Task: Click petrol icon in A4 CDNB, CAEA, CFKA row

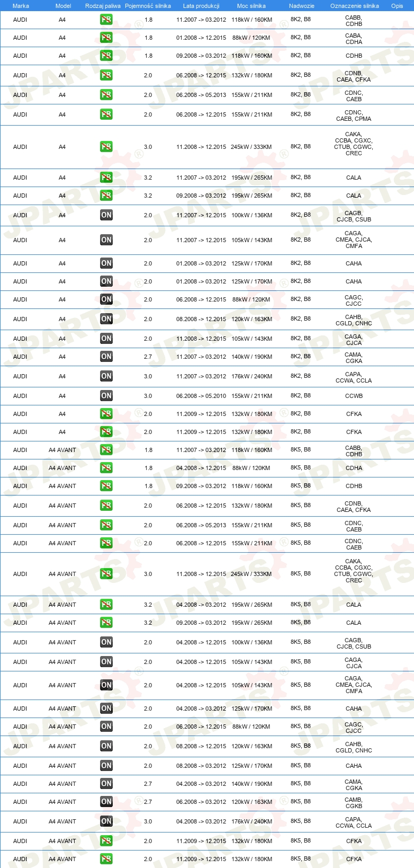Action: pyautogui.click(x=106, y=75)
